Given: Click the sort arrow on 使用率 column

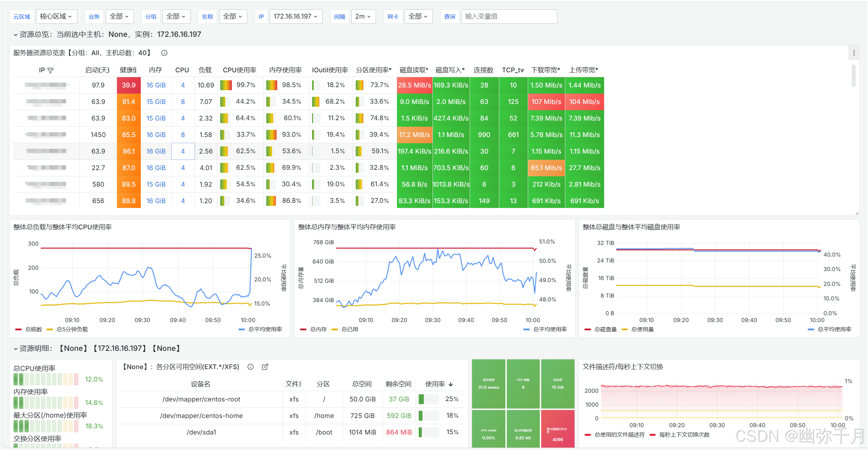Looking at the screenshot, I should 451,384.
